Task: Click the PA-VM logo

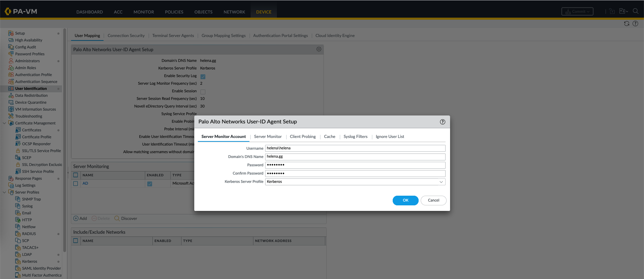Action: 21,11
